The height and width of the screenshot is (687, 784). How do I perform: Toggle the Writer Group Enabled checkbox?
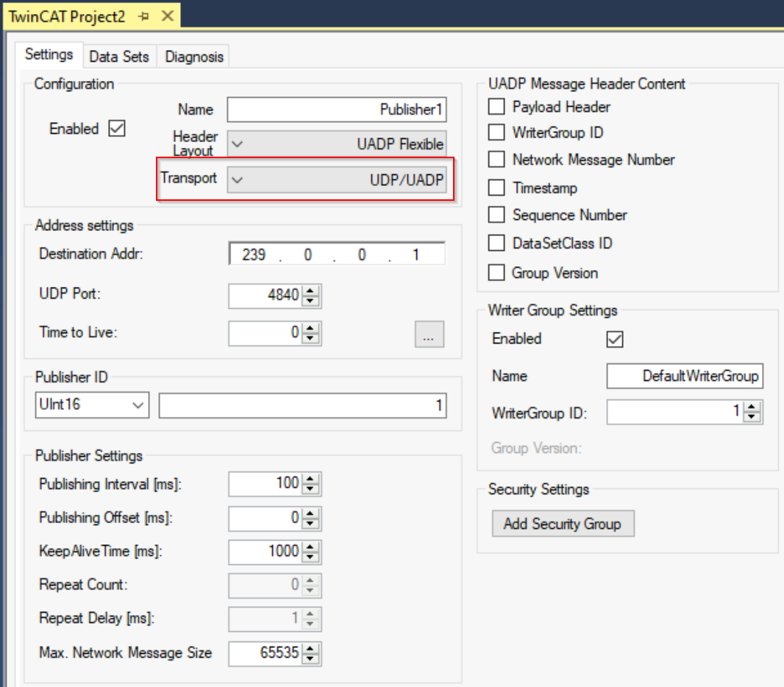tap(615, 339)
